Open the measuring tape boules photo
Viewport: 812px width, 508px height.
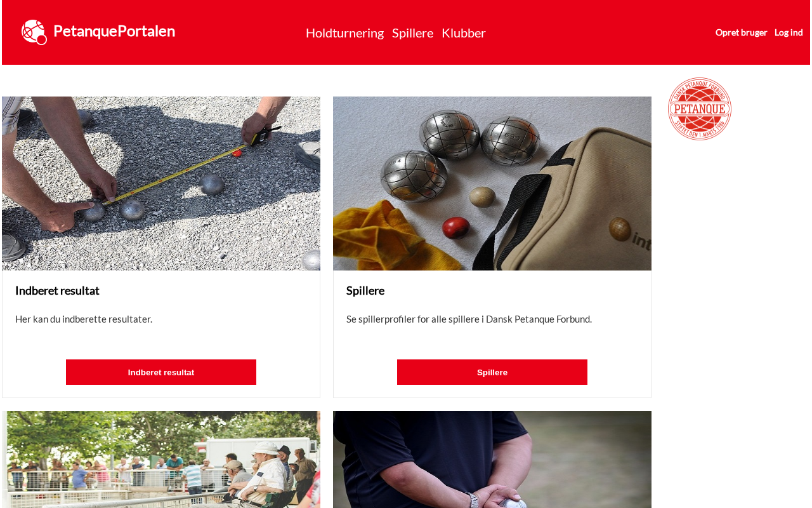tap(161, 184)
